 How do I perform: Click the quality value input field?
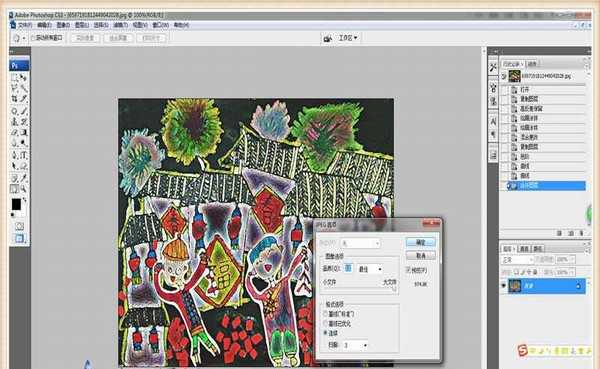(348, 269)
